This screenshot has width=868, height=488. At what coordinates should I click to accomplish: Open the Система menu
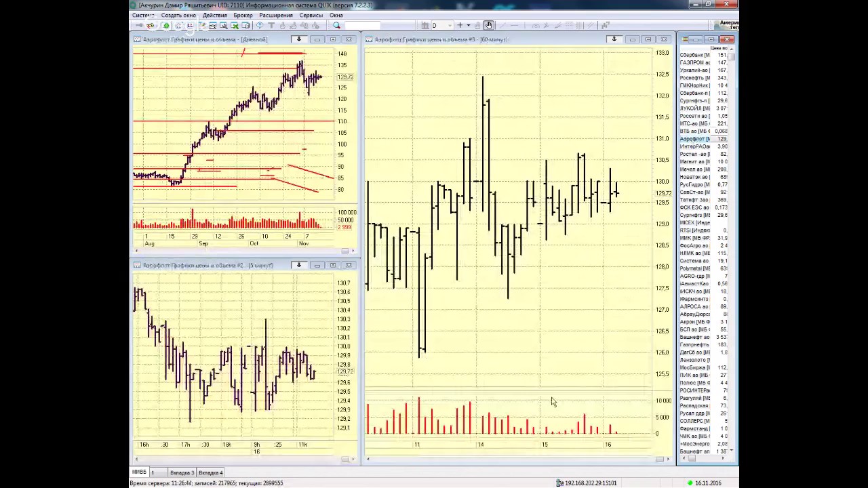click(x=143, y=15)
